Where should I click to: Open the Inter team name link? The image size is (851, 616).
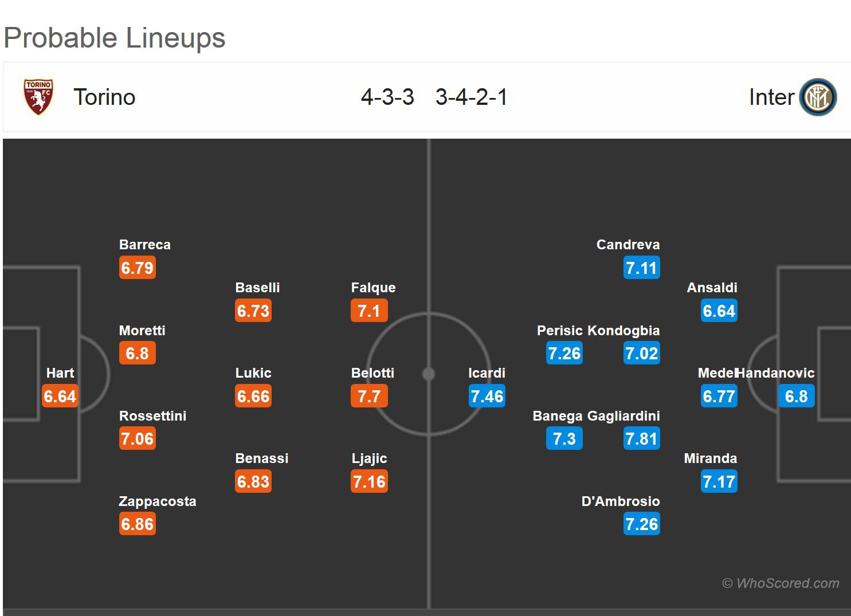[771, 97]
